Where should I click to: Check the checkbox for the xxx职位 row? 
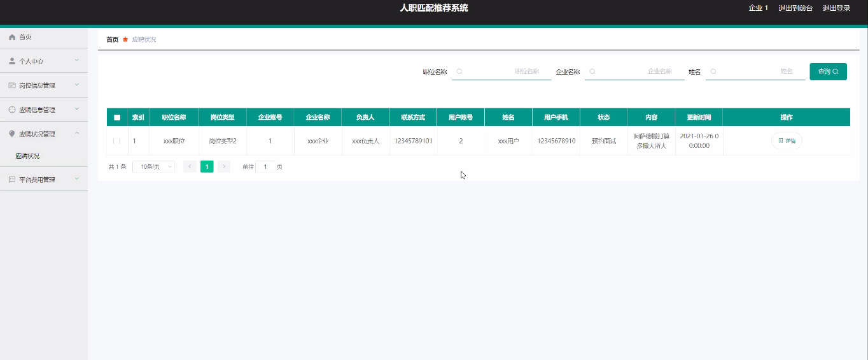click(116, 141)
